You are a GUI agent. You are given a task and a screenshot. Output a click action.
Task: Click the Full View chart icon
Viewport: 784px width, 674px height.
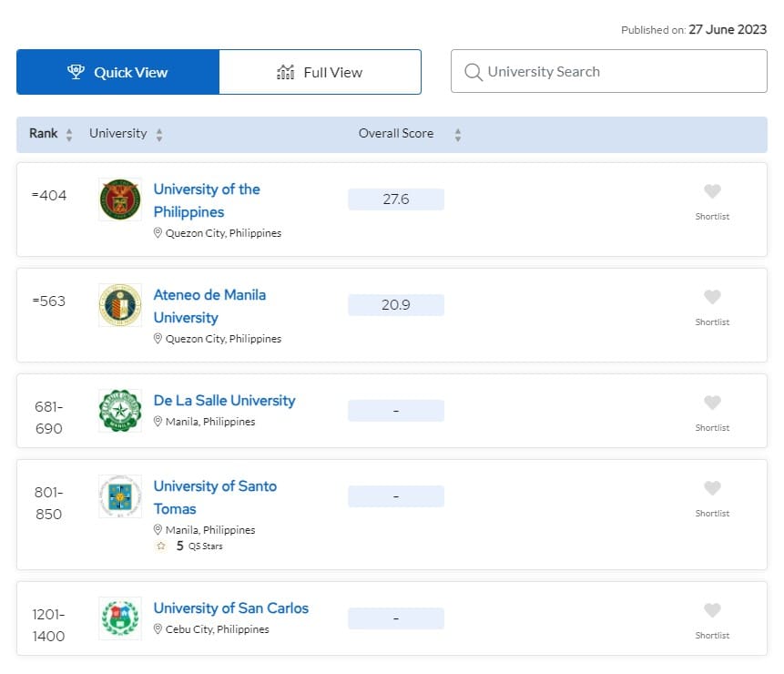tap(286, 73)
